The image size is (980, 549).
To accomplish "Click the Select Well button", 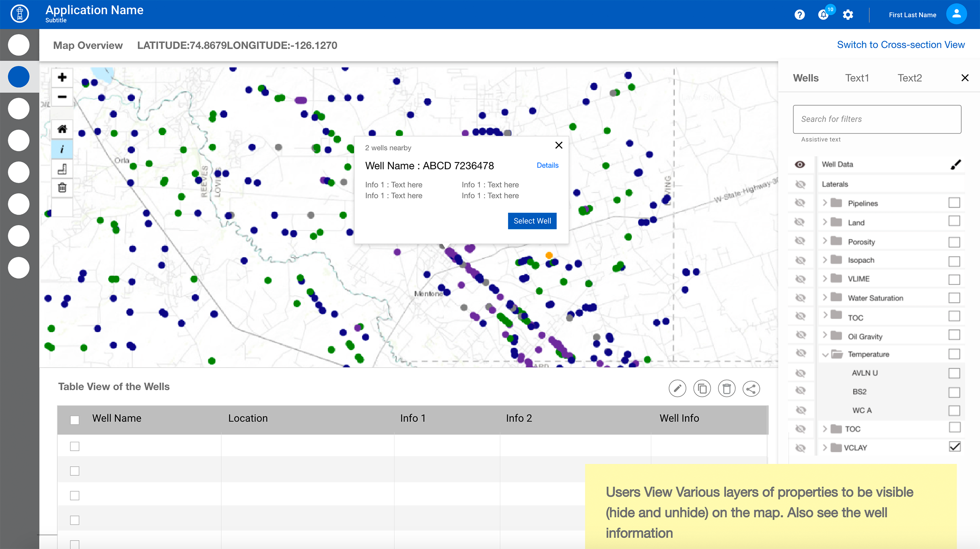I will tap(532, 221).
